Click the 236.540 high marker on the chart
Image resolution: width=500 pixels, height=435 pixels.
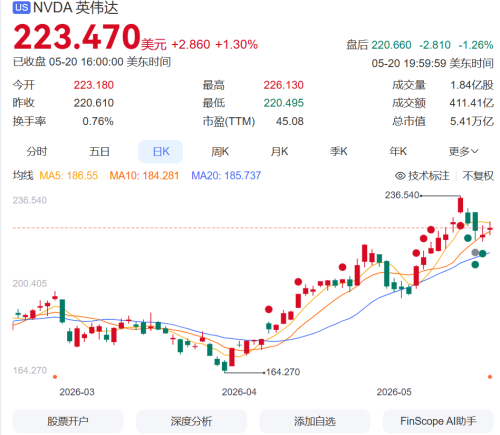point(402,195)
